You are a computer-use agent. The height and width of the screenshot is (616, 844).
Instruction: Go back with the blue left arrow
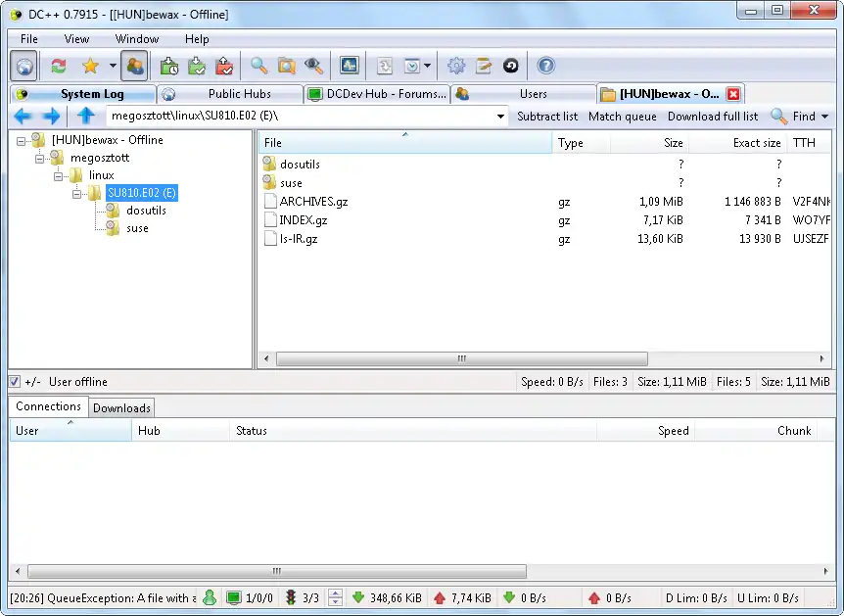[x=23, y=116]
